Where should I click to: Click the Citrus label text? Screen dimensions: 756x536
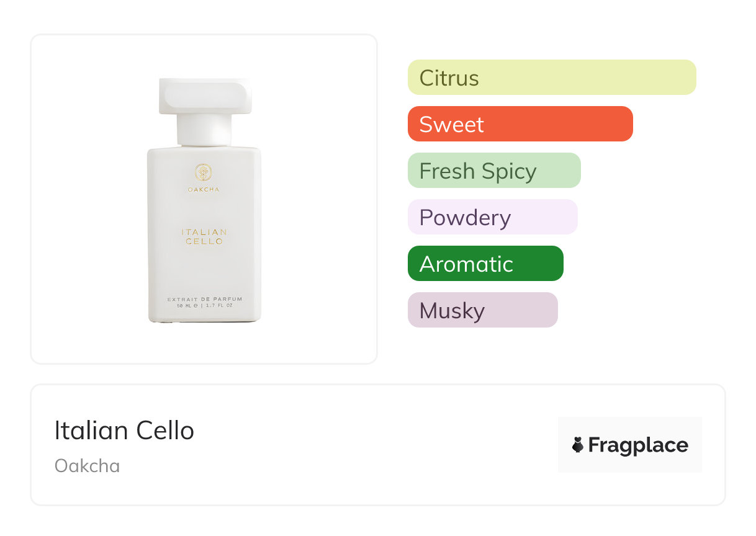click(x=449, y=78)
